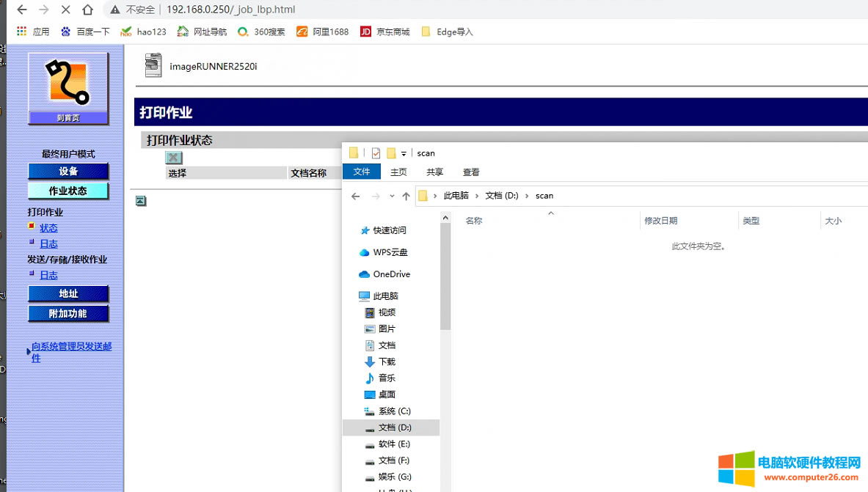Click the cancel print job icon
The width and height of the screenshot is (868, 492).
coord(173,158)
